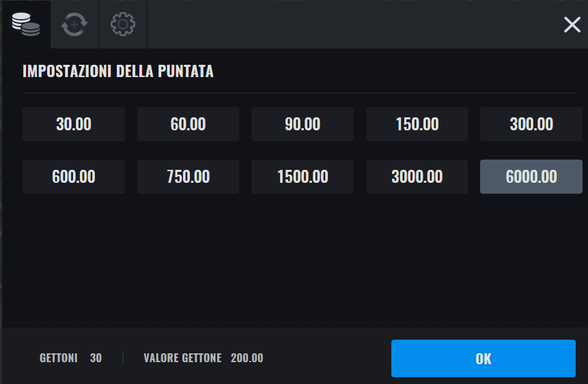Open the coin stack bet settings tab
Image resolution: width=588 pixels, height=384 pixels.
26,25
